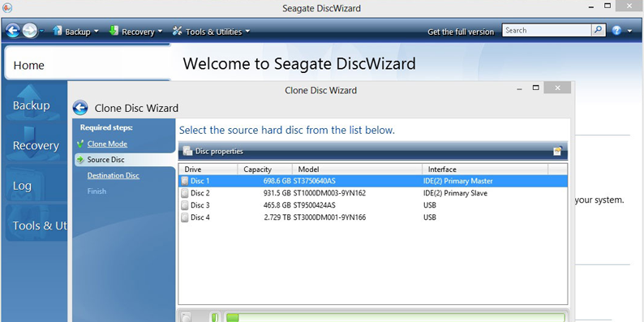Expand the navigation history dropdown arrow
Viewport: 644px width, 322px height.
42,31
